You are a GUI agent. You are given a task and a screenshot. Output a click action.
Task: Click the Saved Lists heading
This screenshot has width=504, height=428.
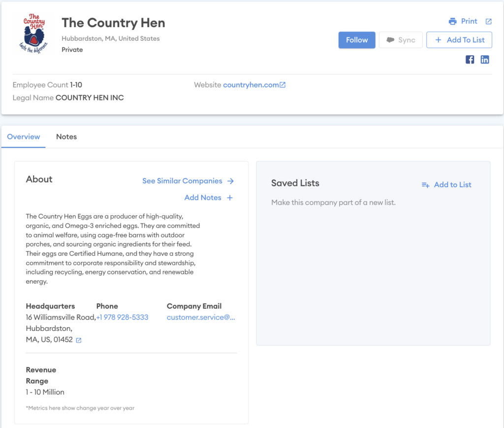click(295, 183)
